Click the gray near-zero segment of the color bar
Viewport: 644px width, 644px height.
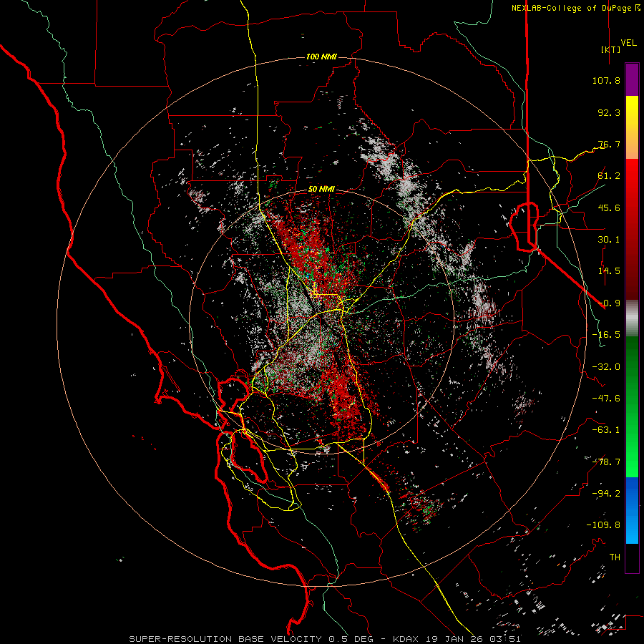pyautogui.click(x=632, y=318)
